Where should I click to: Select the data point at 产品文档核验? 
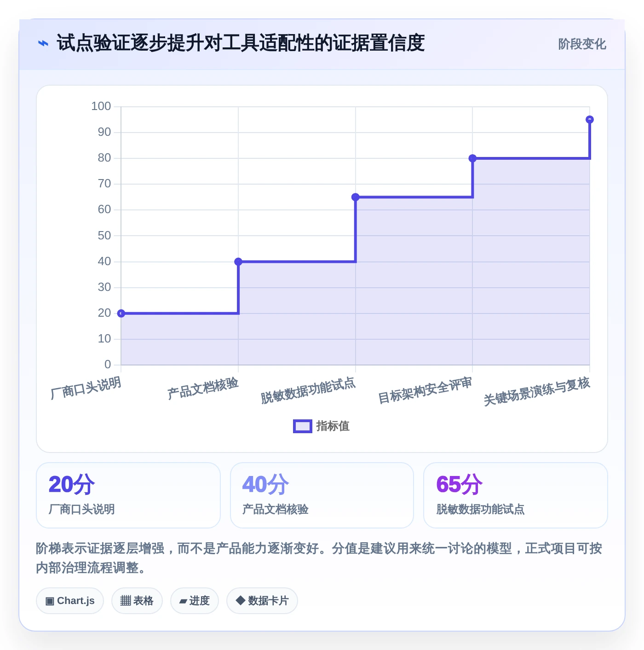point(238,262)
